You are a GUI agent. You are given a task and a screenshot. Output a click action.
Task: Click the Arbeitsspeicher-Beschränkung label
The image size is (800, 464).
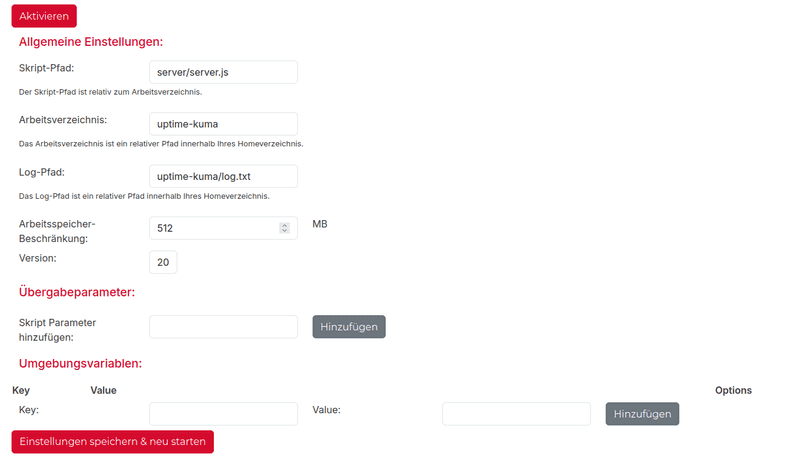coord(57,232)
